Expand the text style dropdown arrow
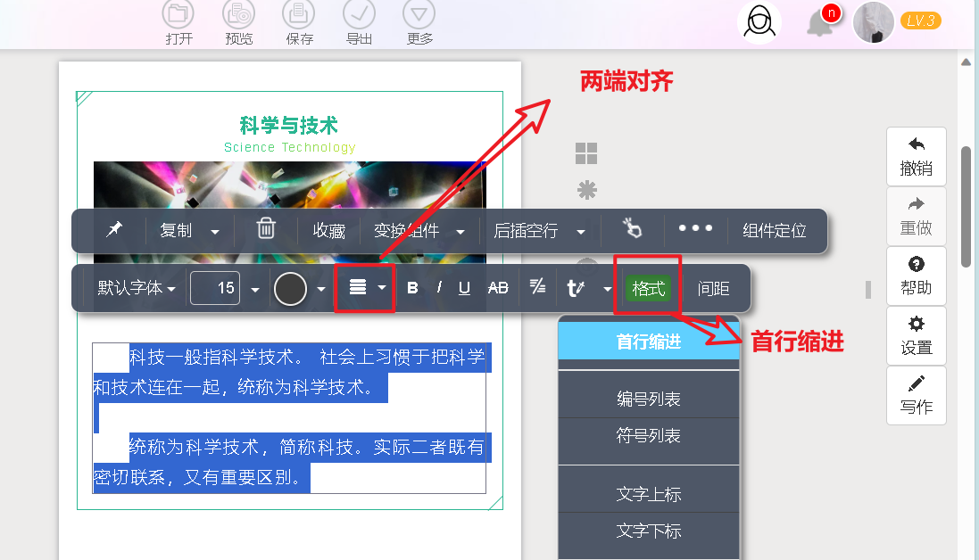This screenshot has width=979, height=560. 608,289
